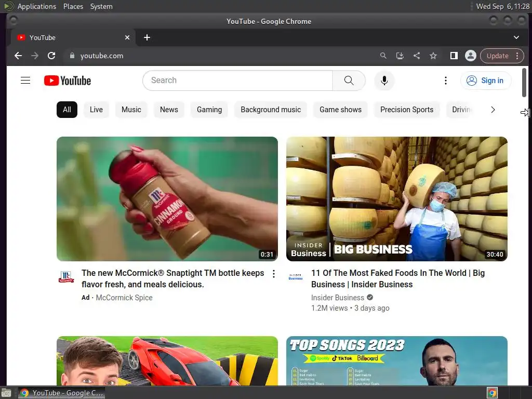532x399 pixels.
Task: Click McCormick Spice channel name
Action: (124, 298)
